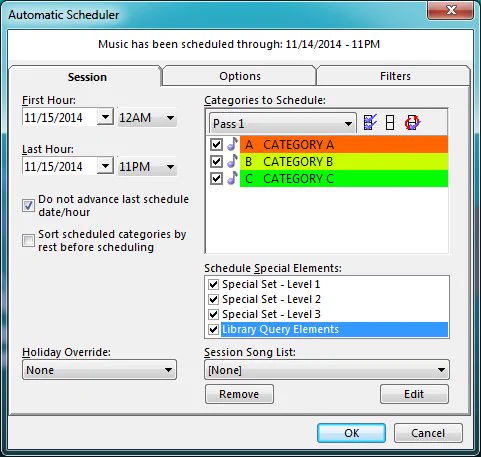Open the First Hour date picker dropdown
481x457 pixels.
click(x=105, y=117)
